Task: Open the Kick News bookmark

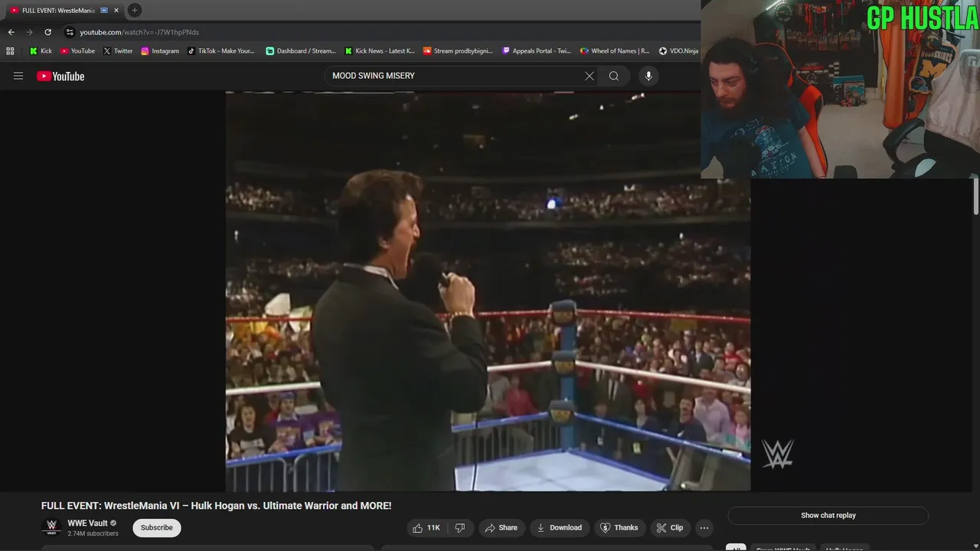Action: coord(379,51)
